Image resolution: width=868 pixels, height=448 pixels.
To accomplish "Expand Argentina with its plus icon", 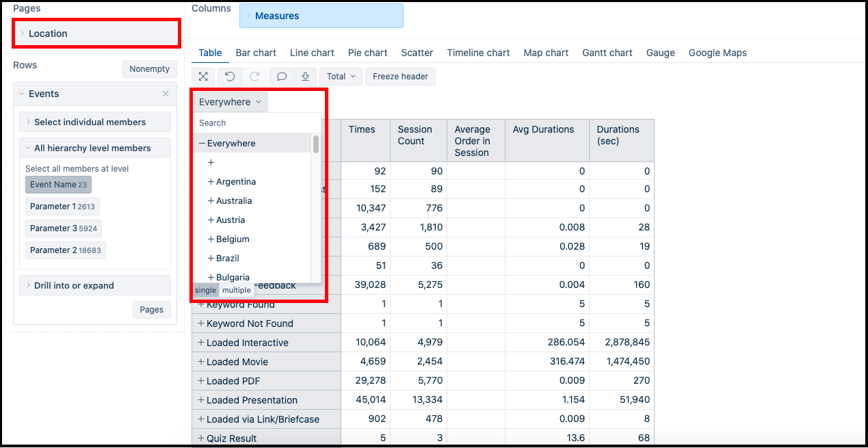I will (211, 182).
